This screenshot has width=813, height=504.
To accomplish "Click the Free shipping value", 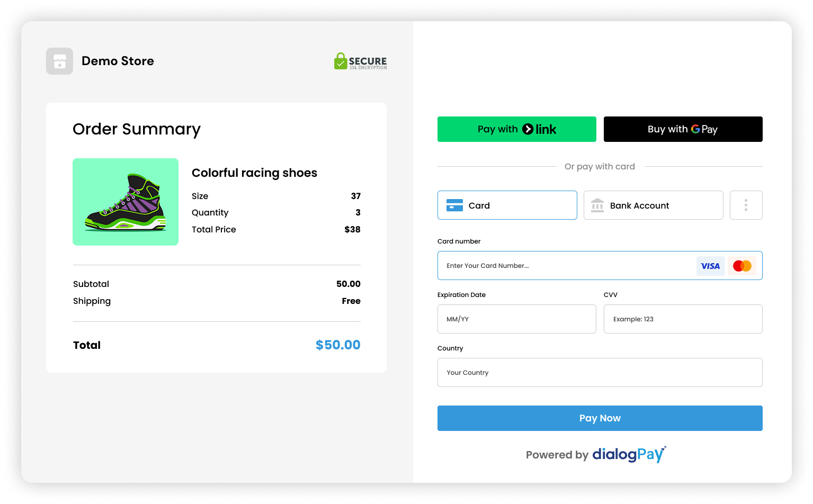I will point(351,301).
